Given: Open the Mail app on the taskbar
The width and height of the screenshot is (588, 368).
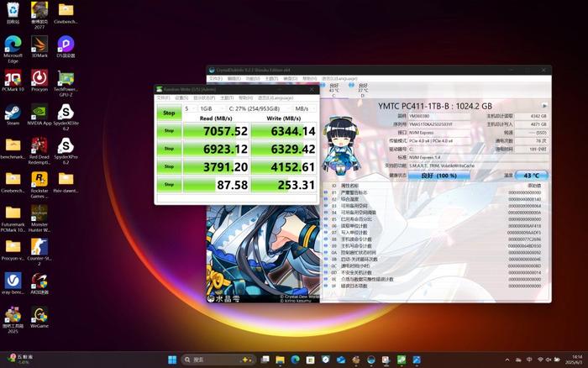Looking at the screenshot, I should tap(340, 360).
